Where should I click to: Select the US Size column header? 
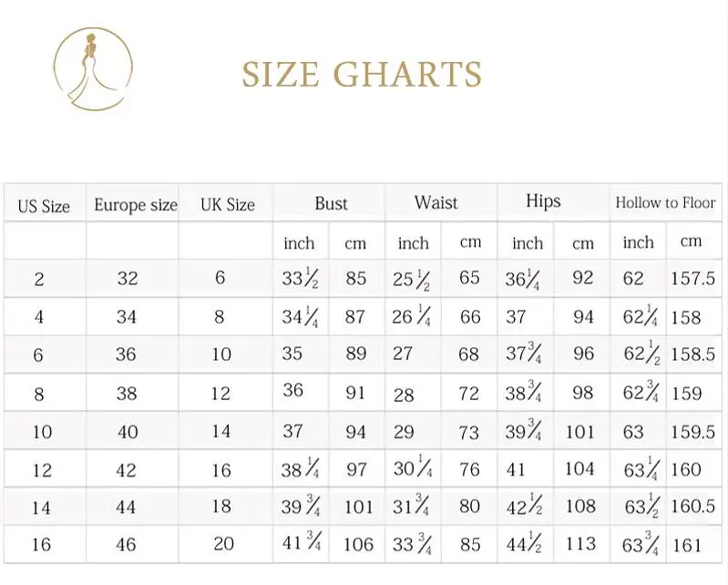tap(44, 206)
